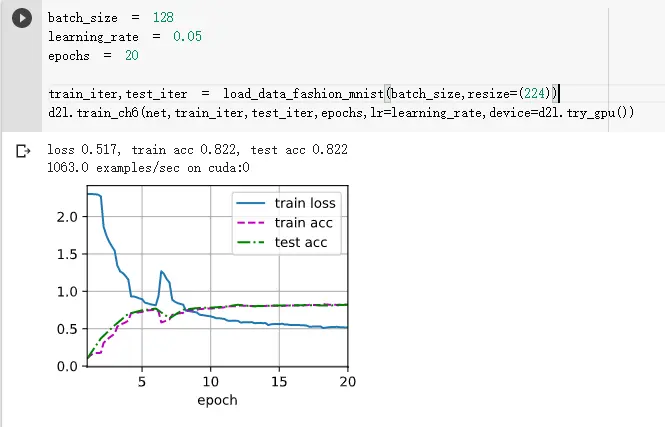The height and width of the screenshot is (427, 665).
Task: Select '1063.0 examples/sec on cuda:0' line
Action: click(148, 168)
